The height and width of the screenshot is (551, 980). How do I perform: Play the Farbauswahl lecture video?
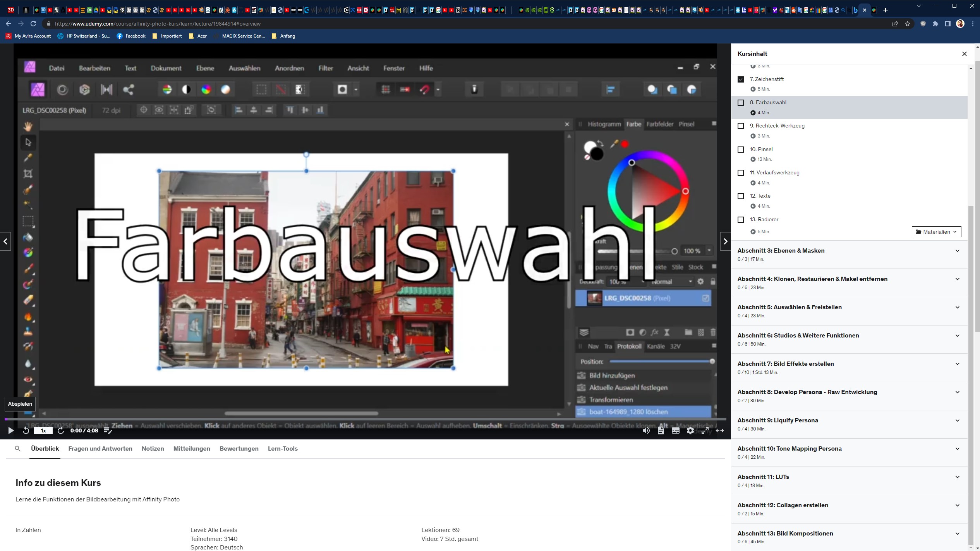pyautogui.click(x=11, y=430)
